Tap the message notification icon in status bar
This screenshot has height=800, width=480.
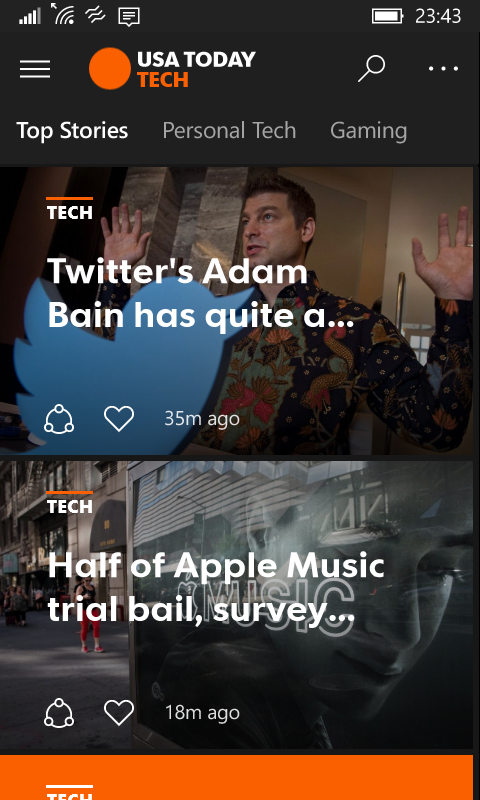[129, 17]
